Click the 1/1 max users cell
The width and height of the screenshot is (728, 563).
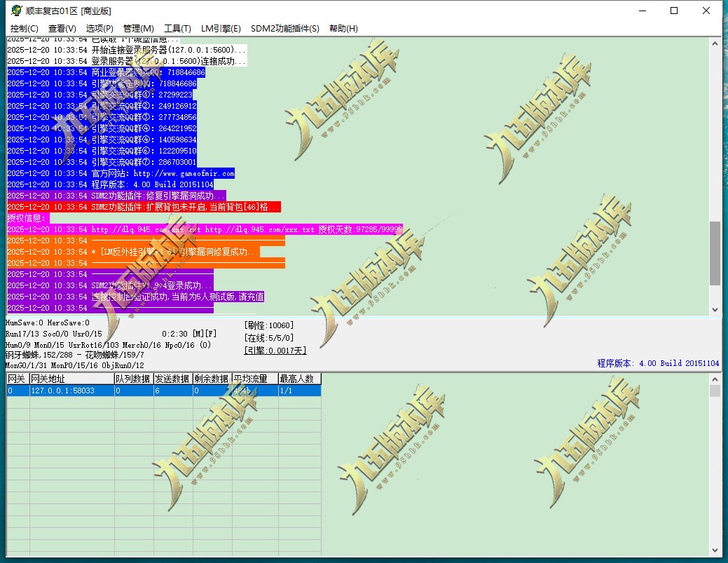(299, 391)
